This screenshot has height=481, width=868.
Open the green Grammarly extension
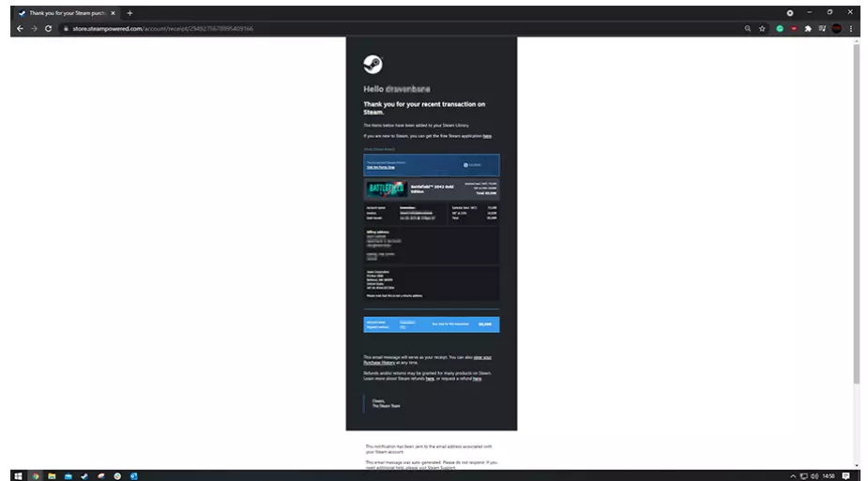pyautogui.click(x=780, y=29)
